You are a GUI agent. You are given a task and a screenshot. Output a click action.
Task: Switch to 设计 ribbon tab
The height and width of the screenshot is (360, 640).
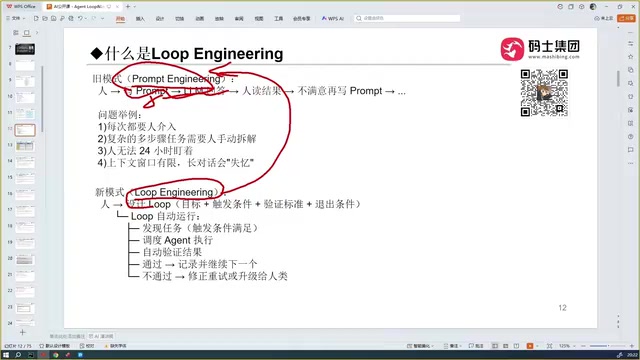[160, 18]
